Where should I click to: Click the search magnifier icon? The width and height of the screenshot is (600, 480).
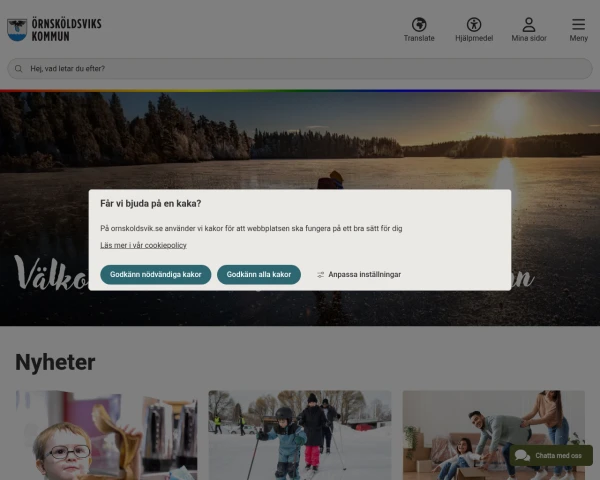click(18, 69)
